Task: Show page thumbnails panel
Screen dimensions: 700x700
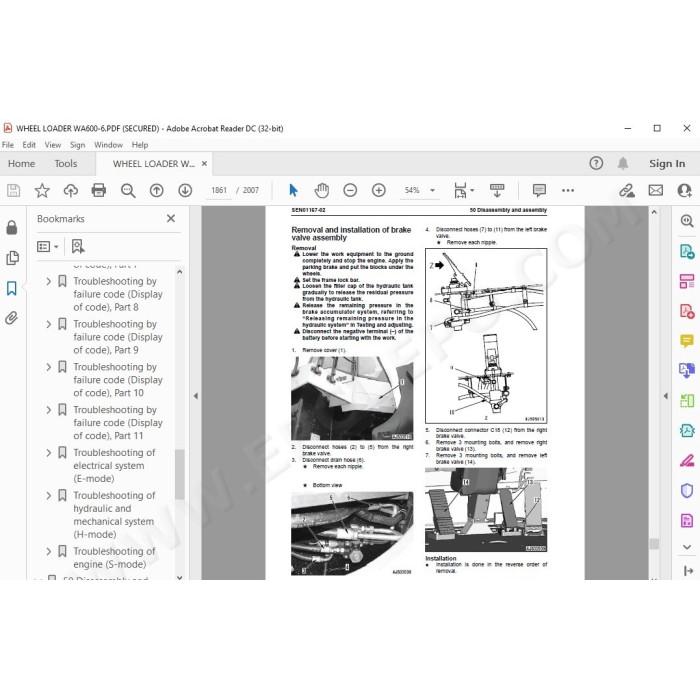Action: pyautogui.click(x=12, y=258)
